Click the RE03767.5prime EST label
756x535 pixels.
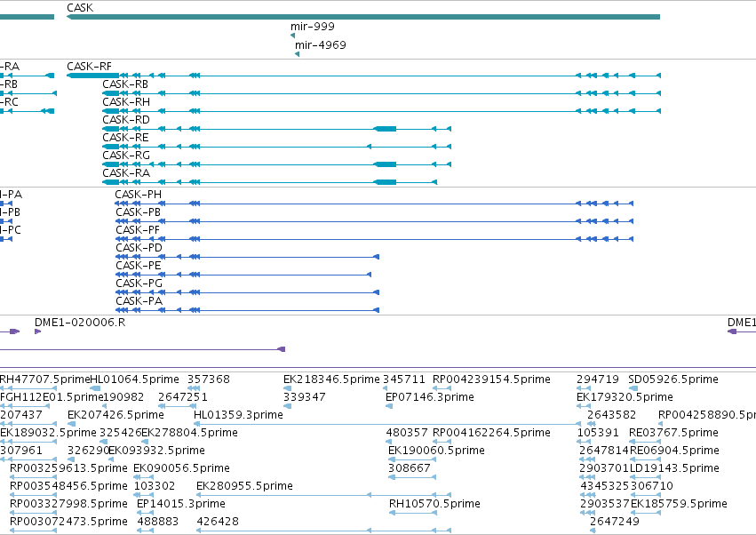coord(673,433)
